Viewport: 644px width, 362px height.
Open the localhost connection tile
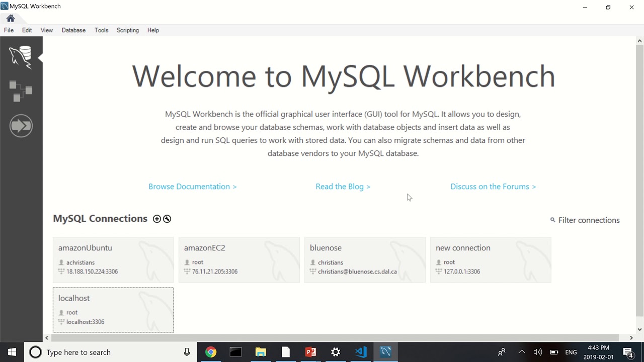coord(113,310)
